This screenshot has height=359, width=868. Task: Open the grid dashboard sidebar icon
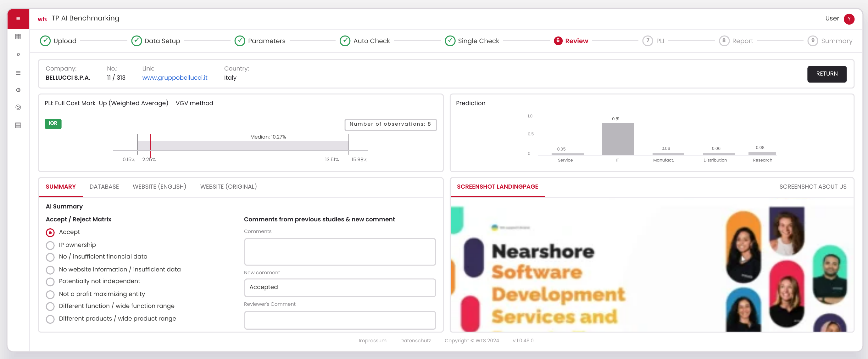(18, 37)
